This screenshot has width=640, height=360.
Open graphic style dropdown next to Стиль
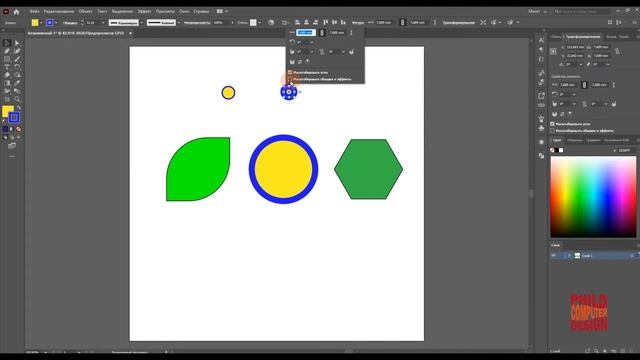click(260, 23)
